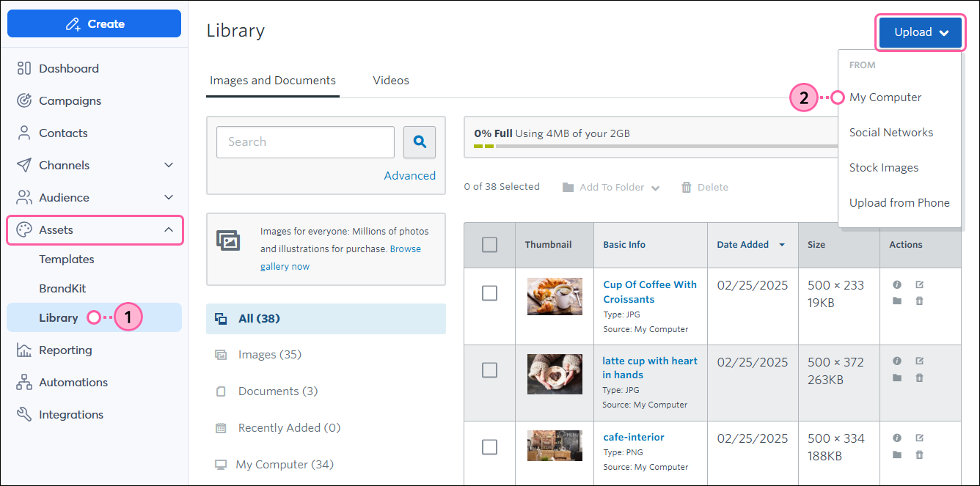Image resolution: width=980 pixels, height=486 pixels.
Task: Choose Stock Images from the Upload menu
Action: [x=884, y=167]
